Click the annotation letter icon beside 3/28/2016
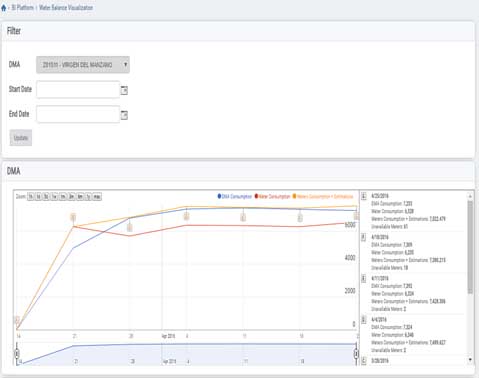The height and width of the screenshot is (378, 479). tap(364, 361)
